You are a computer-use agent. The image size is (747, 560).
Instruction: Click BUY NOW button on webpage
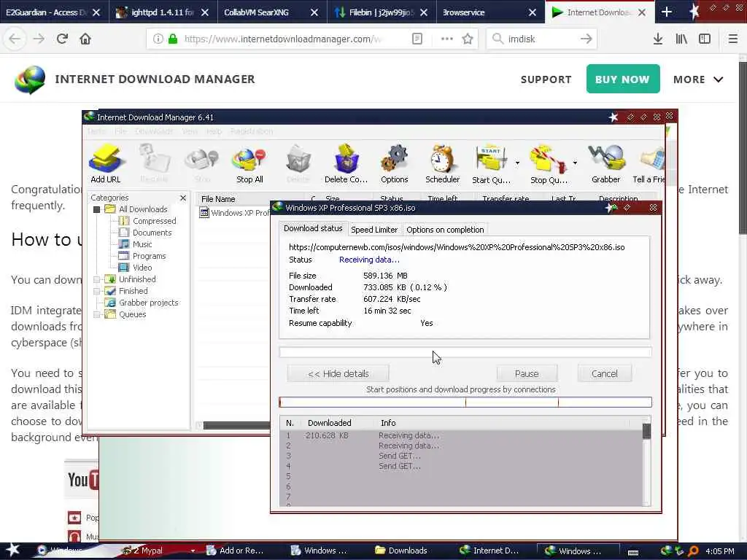(623, 79)
